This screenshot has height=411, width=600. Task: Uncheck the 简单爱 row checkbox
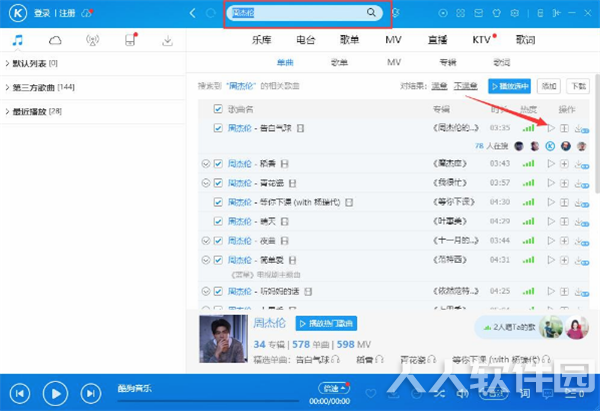click(218, 260)
